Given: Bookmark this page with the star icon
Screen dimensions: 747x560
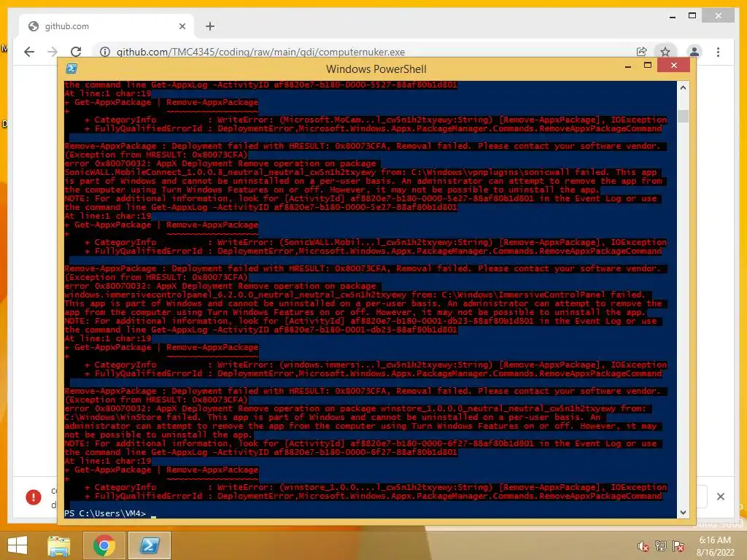Looking at the screenshot, I should 665,52.
